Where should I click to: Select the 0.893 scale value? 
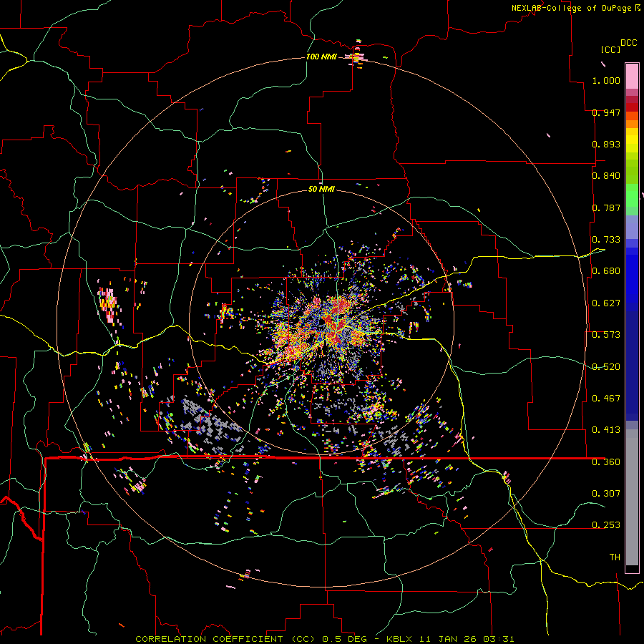point(606,144)
